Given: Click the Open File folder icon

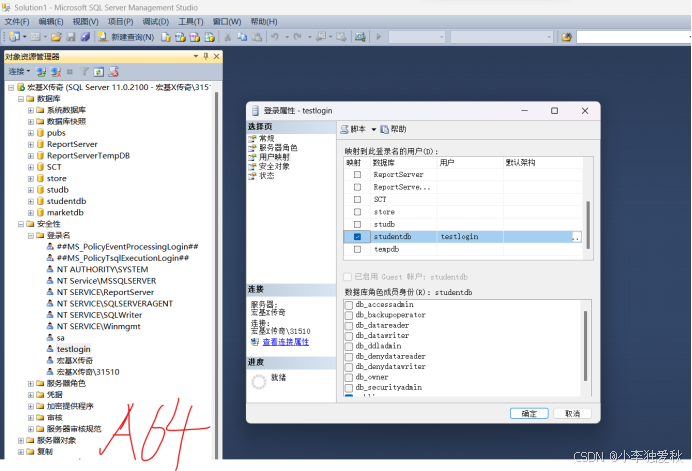Looking at the screenshot, I should pyautogui.click(x=56, y=37).
